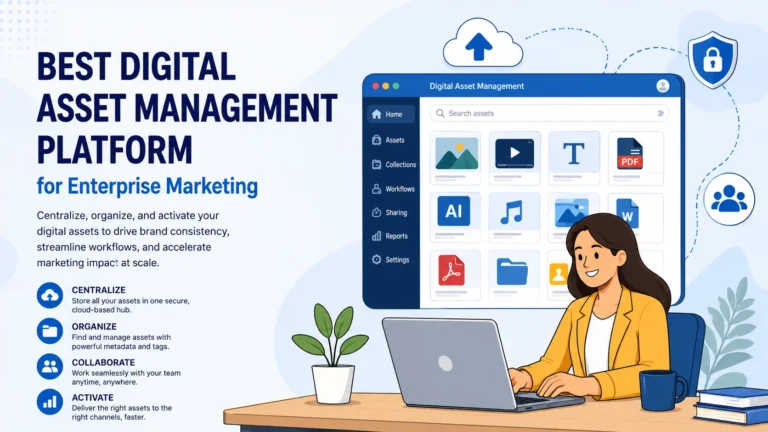Viewport: 768px width, 432px height.
Task: Click the ORGANIZE heading
Action: tap(94, 326)
